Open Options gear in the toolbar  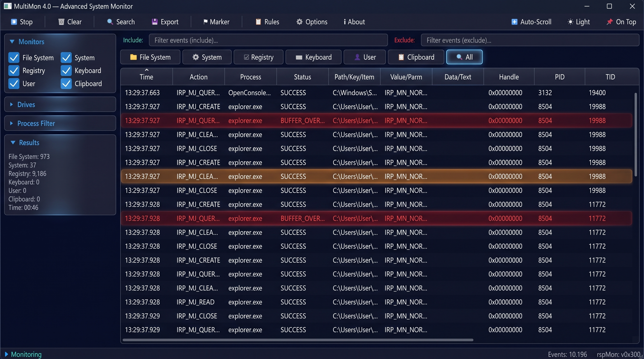click(299, 22)
